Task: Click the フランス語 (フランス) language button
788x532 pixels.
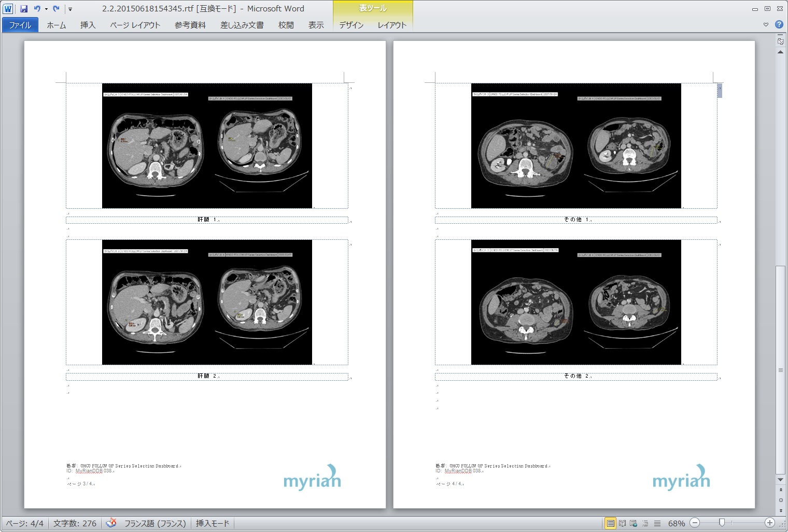Action: [x=154, y=523]
